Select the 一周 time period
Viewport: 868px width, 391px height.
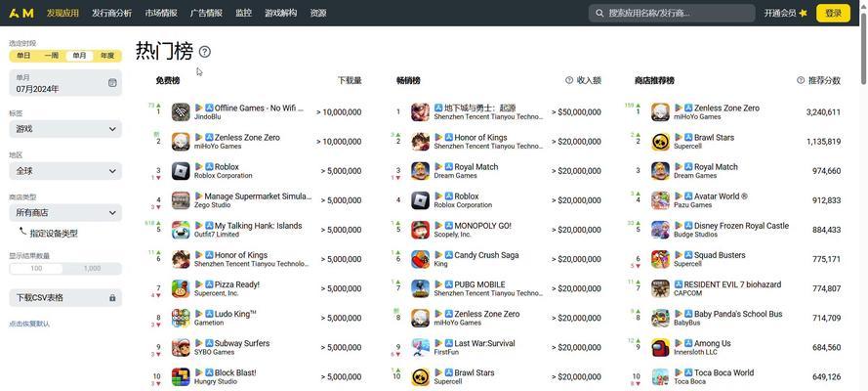pos(52,56)
